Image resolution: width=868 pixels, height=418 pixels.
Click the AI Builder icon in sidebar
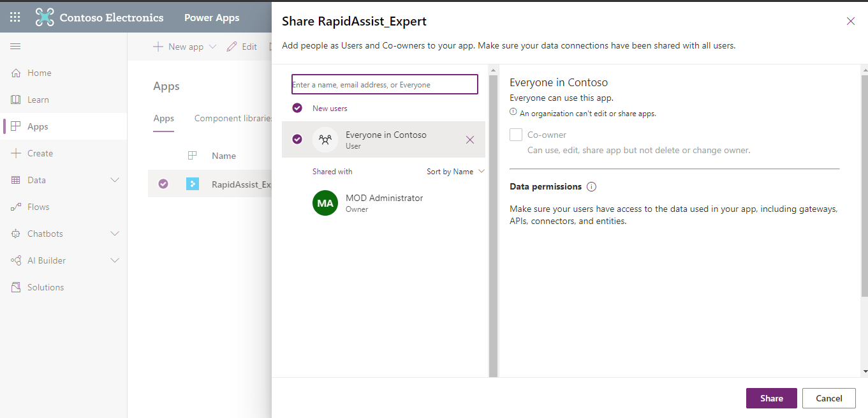16,260
